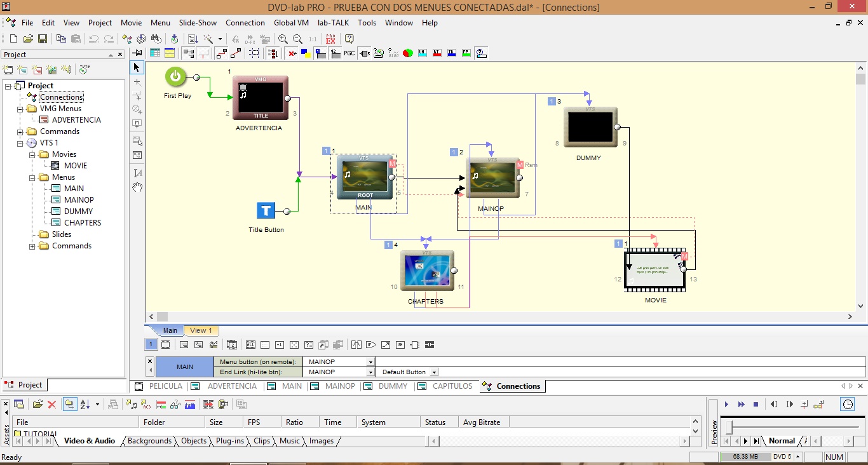This screenshot has height=465, width=868.
Task: Select the hand pan tool
Action: tap(137, 187)
